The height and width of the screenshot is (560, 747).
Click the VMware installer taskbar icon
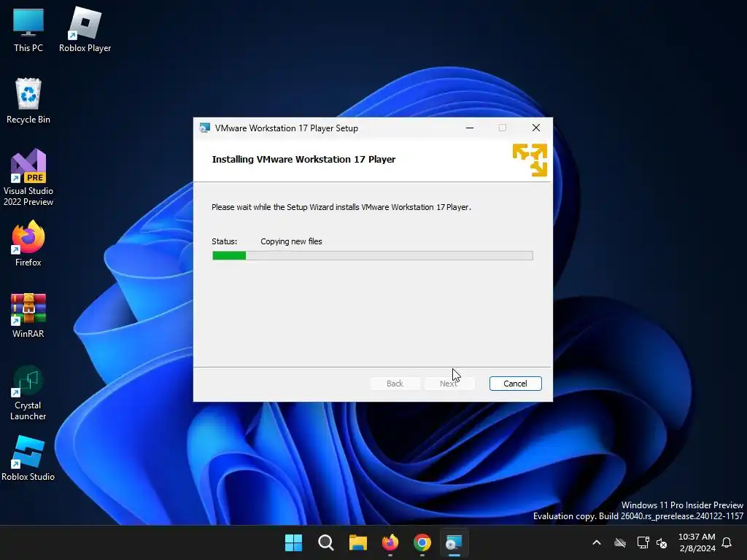(x=454, y=542)
